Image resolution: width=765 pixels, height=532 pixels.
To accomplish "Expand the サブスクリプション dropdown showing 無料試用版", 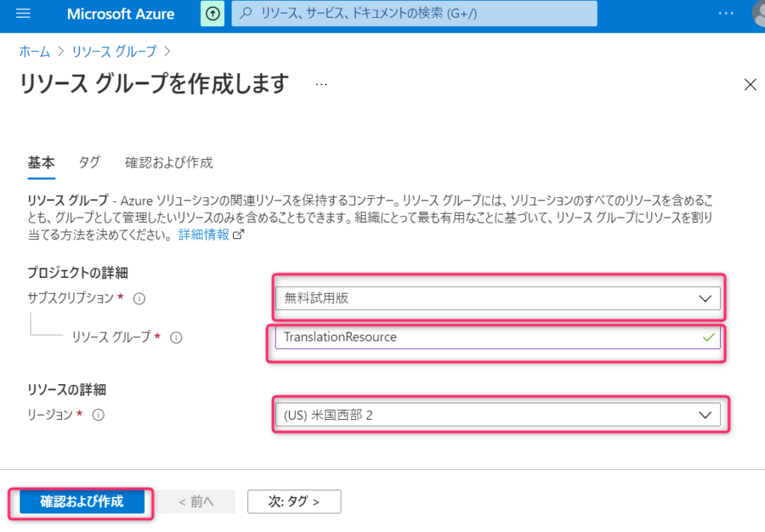I will pyautogui.click(x=498, y=298).
